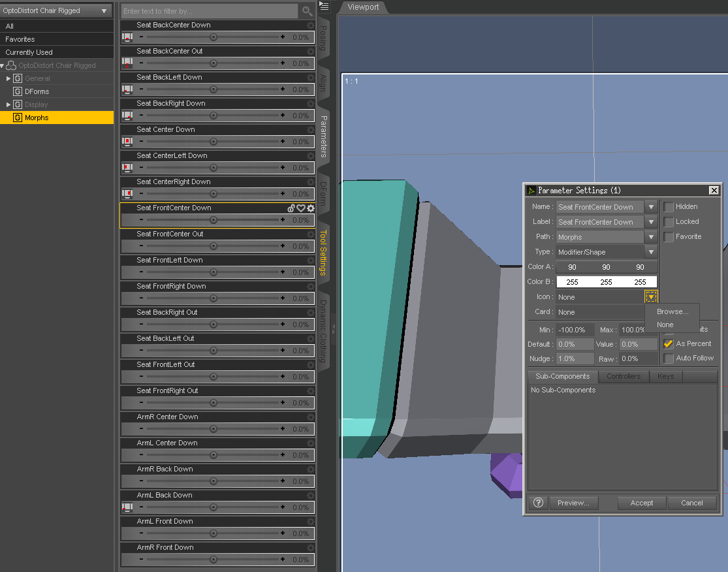Click the favorite heart on Seat FrontCenter Down
Viewport: 728px width, 572px height.
click(301, 208)
